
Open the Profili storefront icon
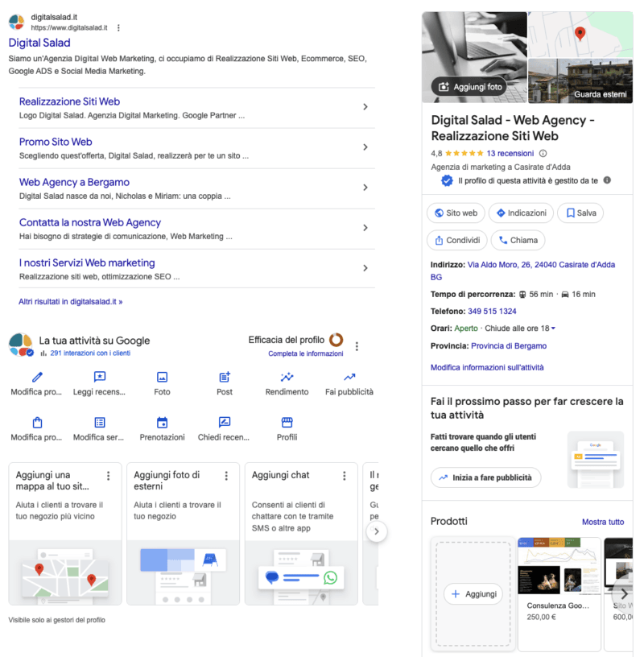coord(287,423)
